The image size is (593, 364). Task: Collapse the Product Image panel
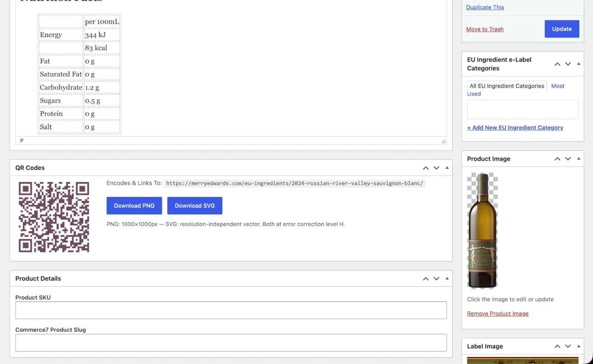579,159
